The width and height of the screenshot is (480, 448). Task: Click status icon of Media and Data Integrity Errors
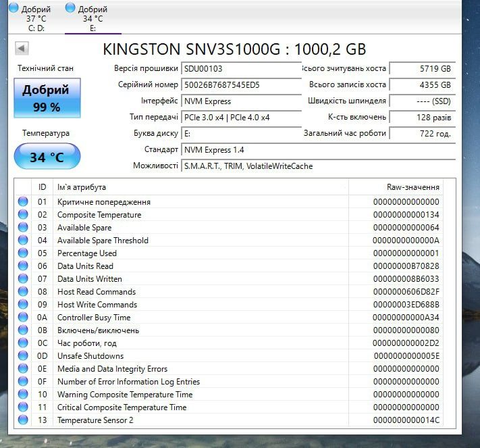[x=23, y=369]
